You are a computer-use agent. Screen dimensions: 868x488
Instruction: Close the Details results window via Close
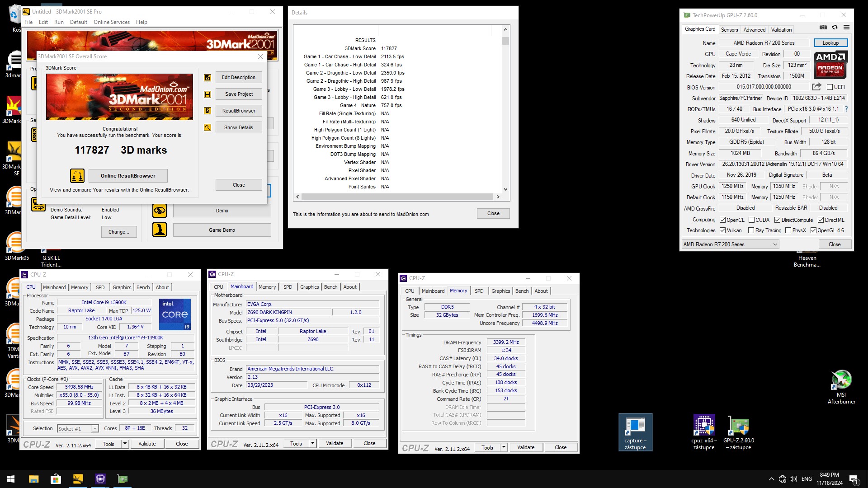pos(493,214)
